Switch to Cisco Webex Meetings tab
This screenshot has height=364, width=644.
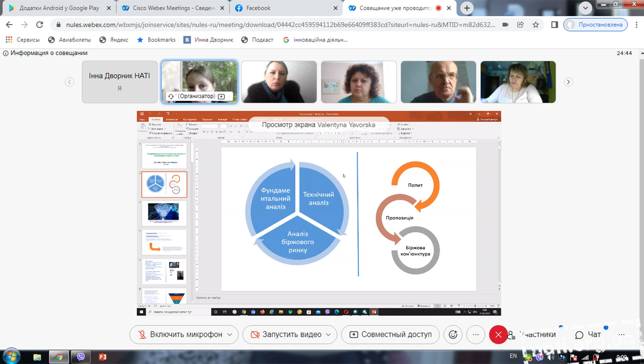tap(173, 8)
